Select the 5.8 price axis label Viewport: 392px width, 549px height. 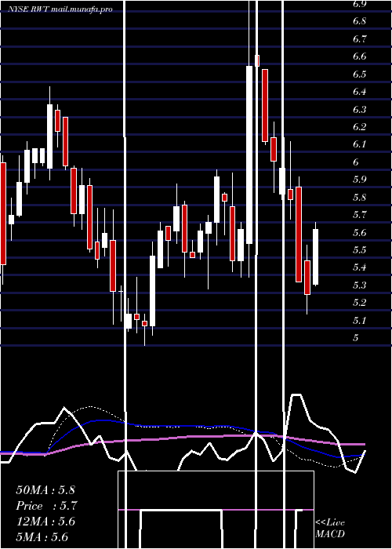tap(360, 197)
